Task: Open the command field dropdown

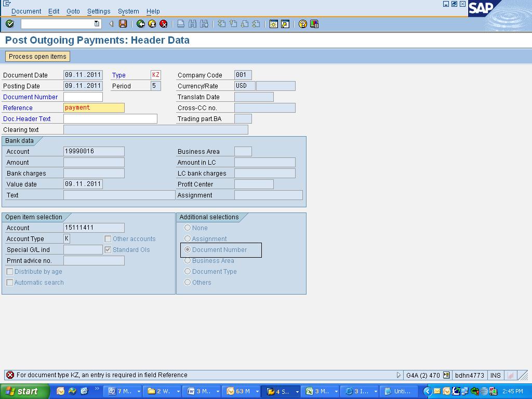Action: pyautogui.click(x=97, y=24)
